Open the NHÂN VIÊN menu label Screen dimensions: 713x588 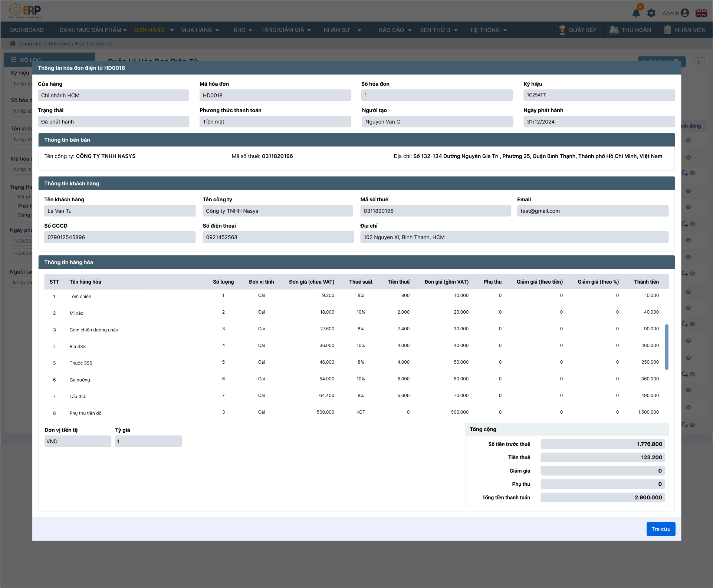tap(690, 30)
